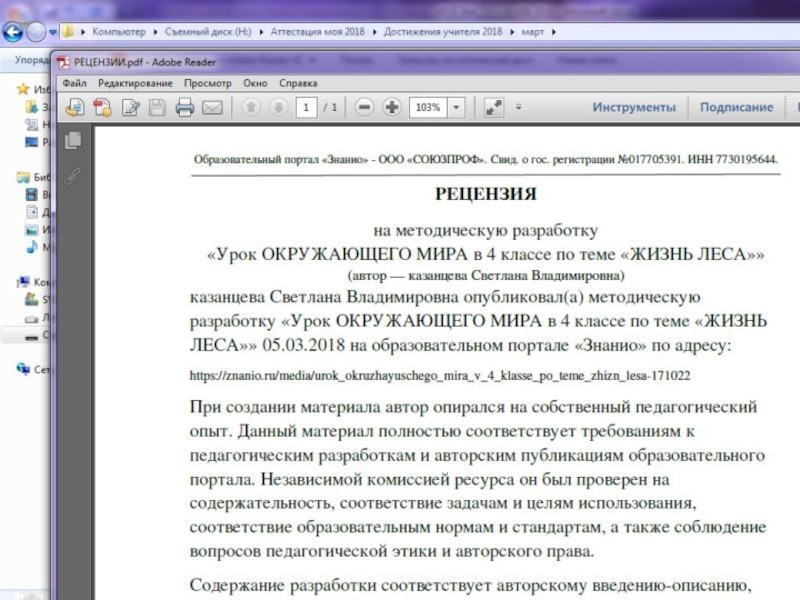Zoom in using the plus button
Viewport: 800px width, 600px height.
(392, 107)
